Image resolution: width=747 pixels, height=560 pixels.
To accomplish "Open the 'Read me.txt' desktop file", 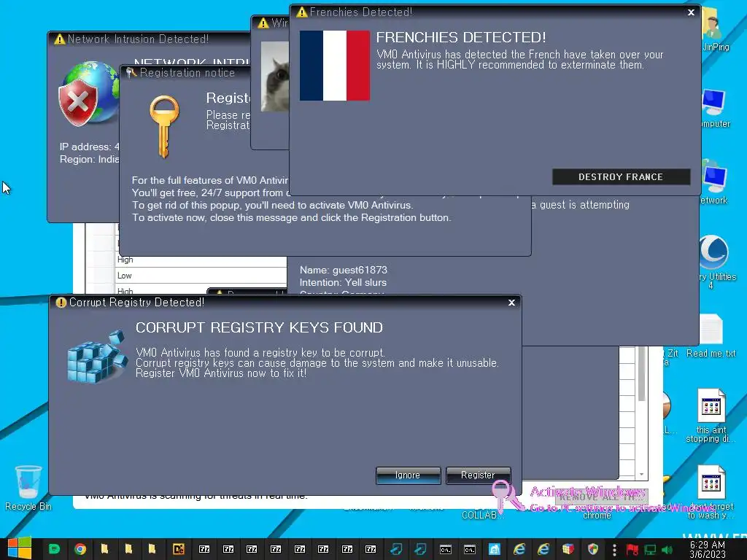I will [711, 335].
